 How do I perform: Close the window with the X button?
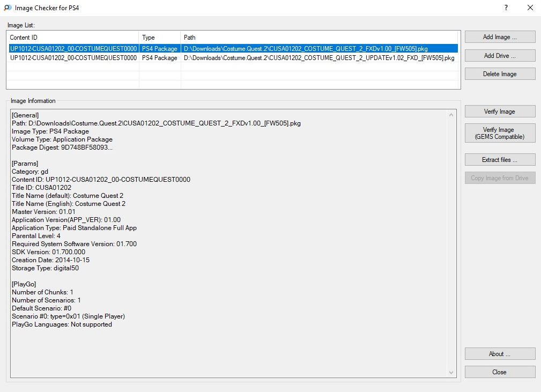[530, 8]
